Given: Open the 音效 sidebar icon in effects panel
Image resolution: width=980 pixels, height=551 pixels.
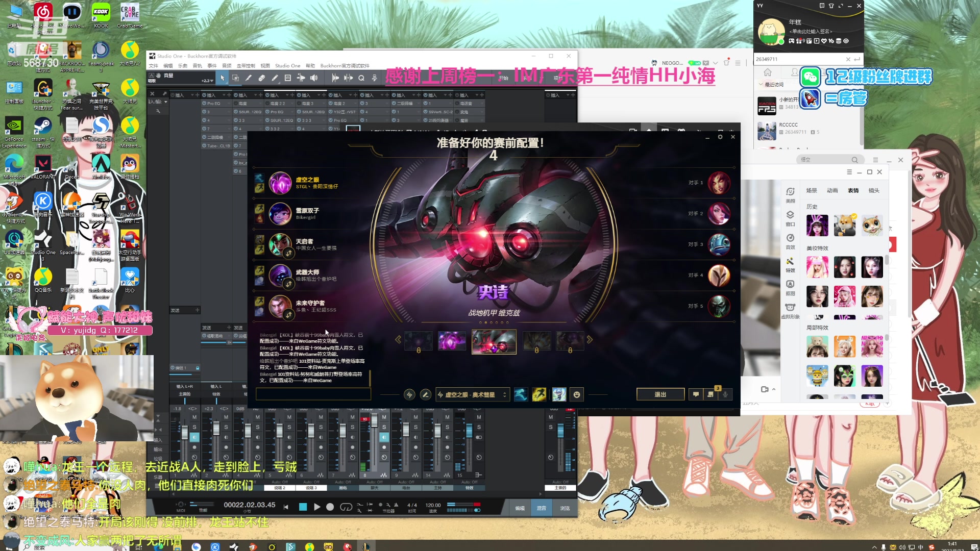Looking at the screenshot, I should 790,241.
